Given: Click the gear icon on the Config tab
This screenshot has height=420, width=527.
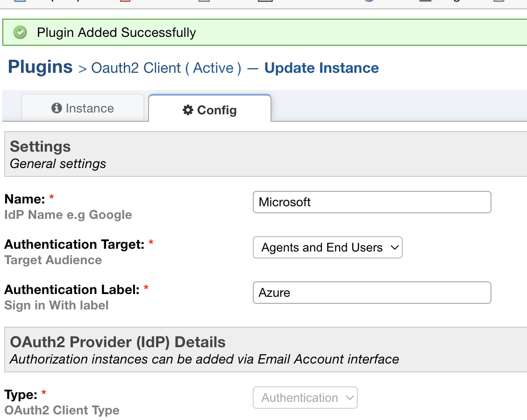Looking at the screenshot, I should (188, 110).
